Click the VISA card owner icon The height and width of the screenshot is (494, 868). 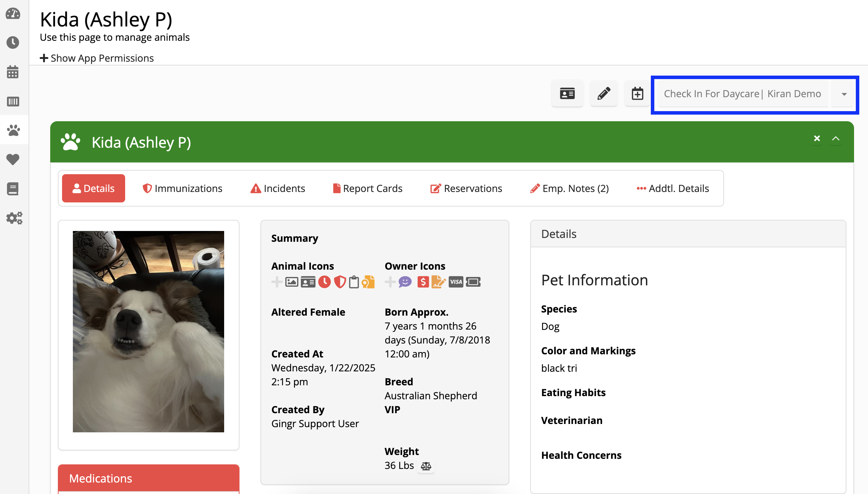[x=456, y=282]
